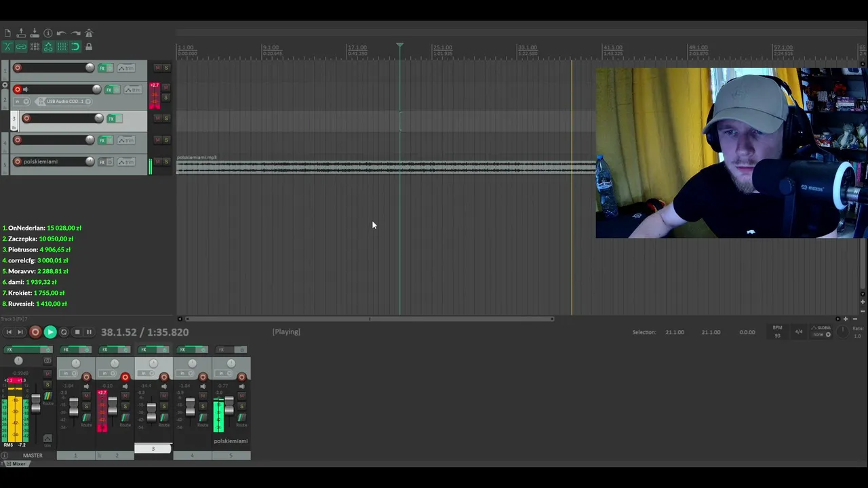This screenshot has height=488, width=868.
Task: Toggle envelope points move with items icon
Action: pyautogui.click(x=48, y=47)
